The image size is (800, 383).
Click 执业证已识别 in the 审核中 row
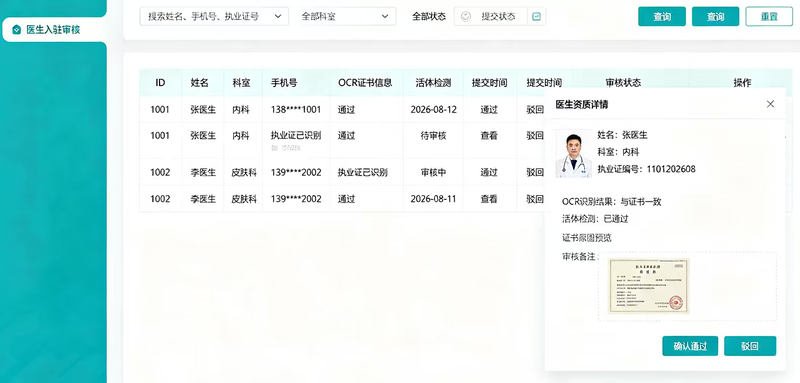tap(363, 172)
